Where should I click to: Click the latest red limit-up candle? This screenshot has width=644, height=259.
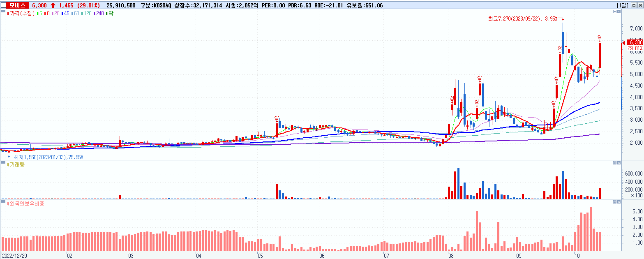point(600,55)
